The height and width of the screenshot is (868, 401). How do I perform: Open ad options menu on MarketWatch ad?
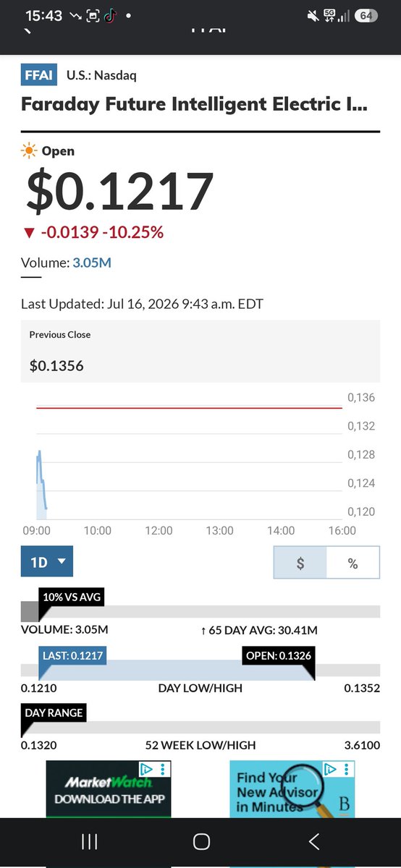[164, 768]
